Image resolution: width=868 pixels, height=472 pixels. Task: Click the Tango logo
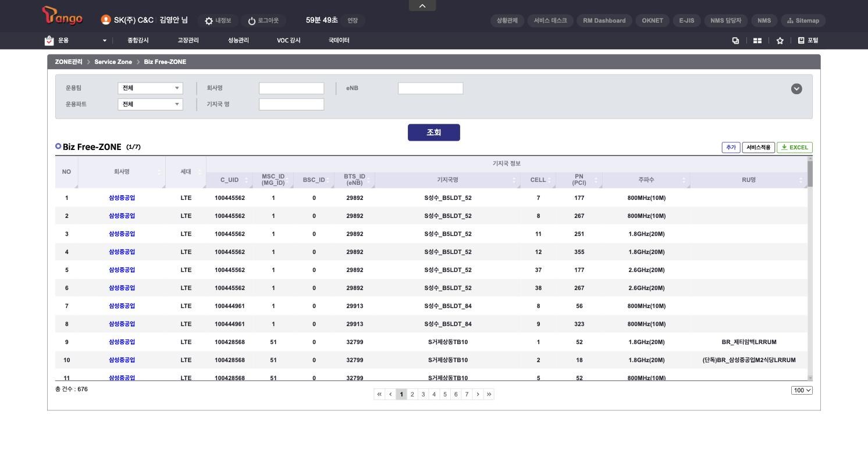pyautogui.click(x=62, y=16)
